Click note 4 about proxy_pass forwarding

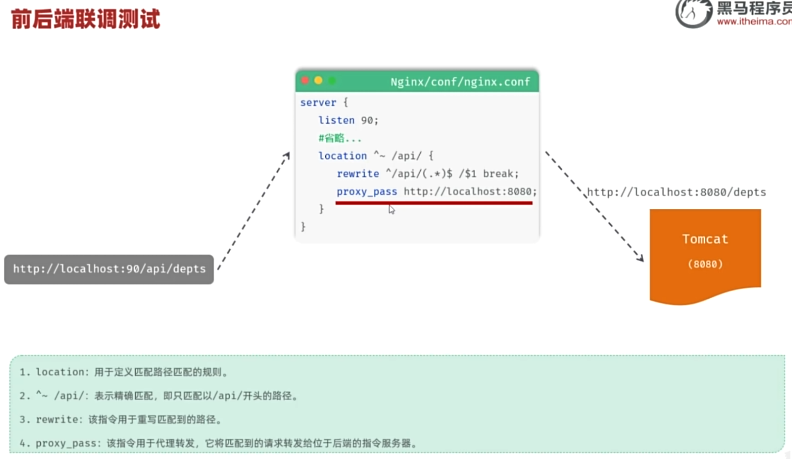pyautogui.click(x=219, y=443)
